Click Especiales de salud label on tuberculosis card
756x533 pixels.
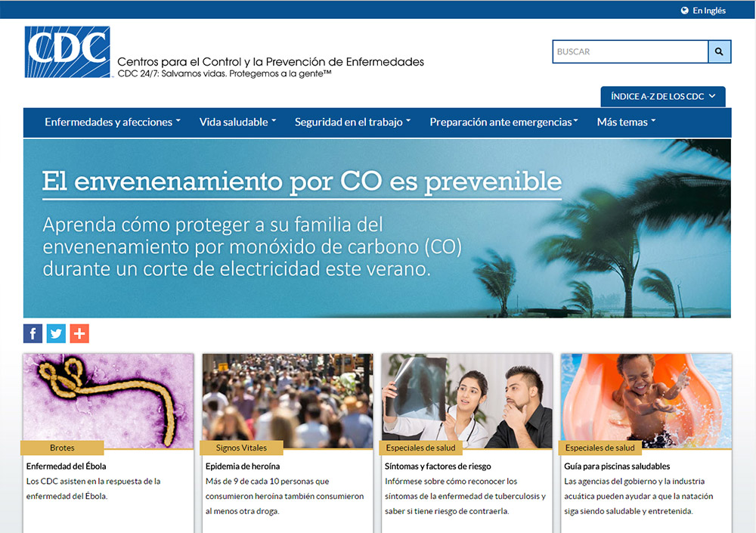click(420, 448)
